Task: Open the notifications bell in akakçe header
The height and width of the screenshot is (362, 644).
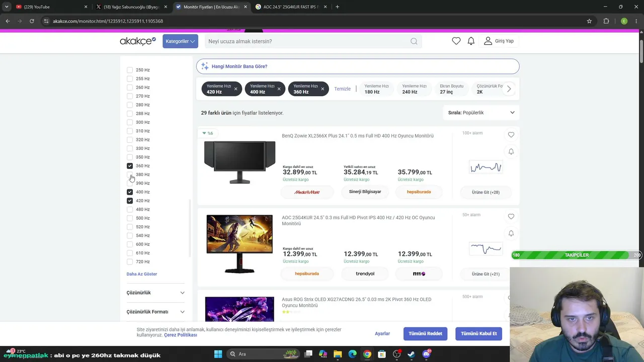Action: [x=471, y=41]
